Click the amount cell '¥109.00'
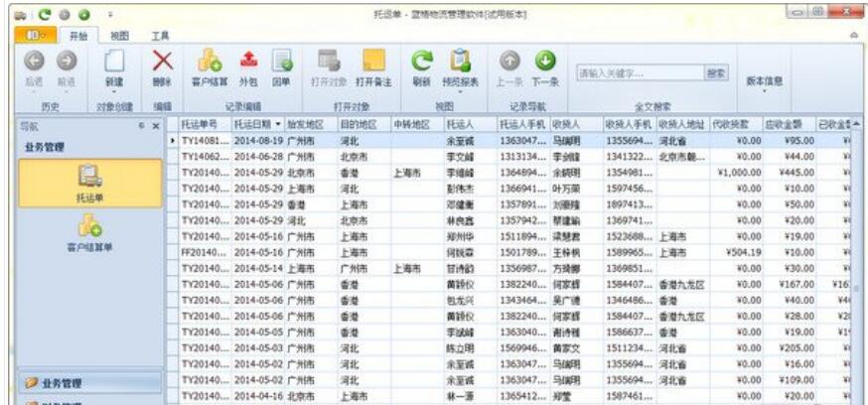The height and width of the screenshot is (405, 868). point(790,380)
